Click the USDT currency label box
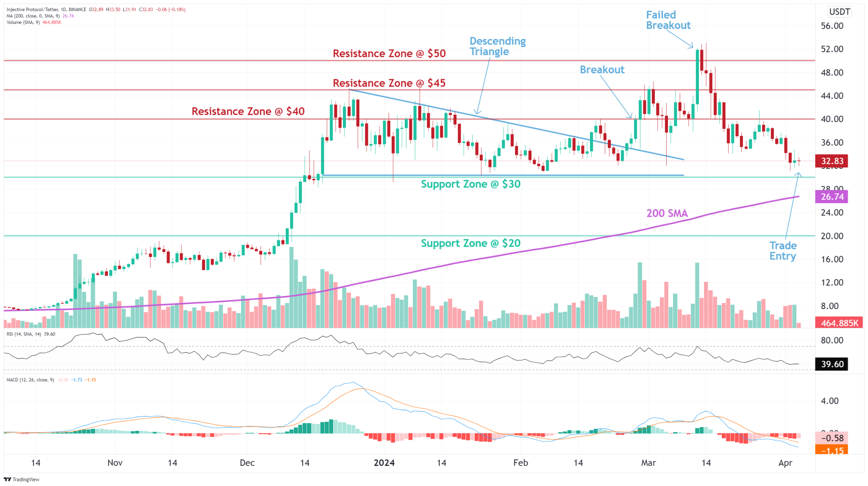The width and height of the screenshot is (868, 486). [x=839, y=11]
